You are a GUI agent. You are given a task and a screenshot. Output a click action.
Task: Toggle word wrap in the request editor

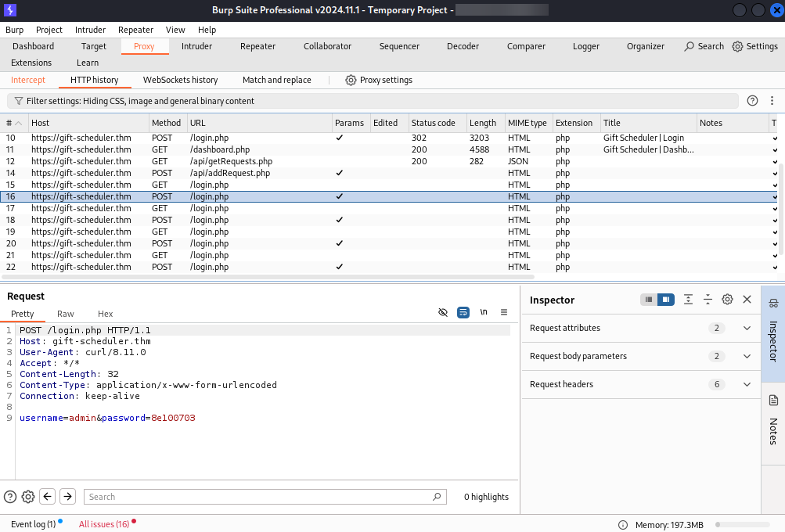click(x=463, y=312)
